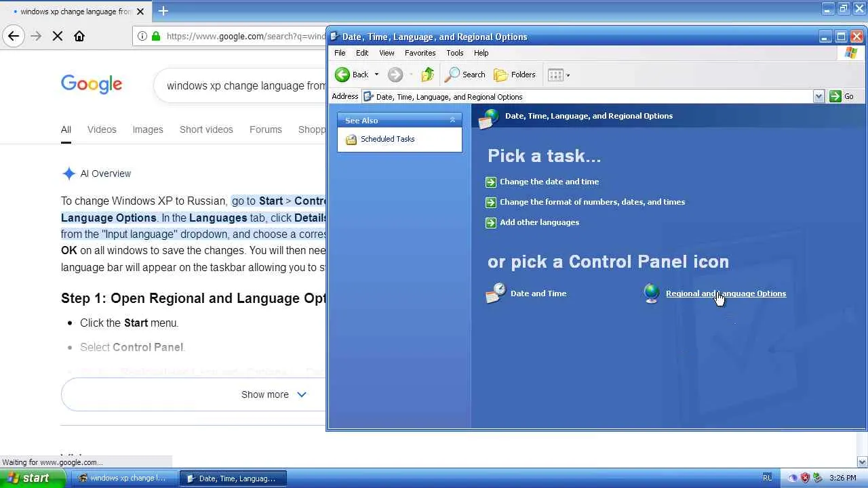Open the Help menu
Screen dimensions: 868x488
pyautogui.click(x=481, y=53)
